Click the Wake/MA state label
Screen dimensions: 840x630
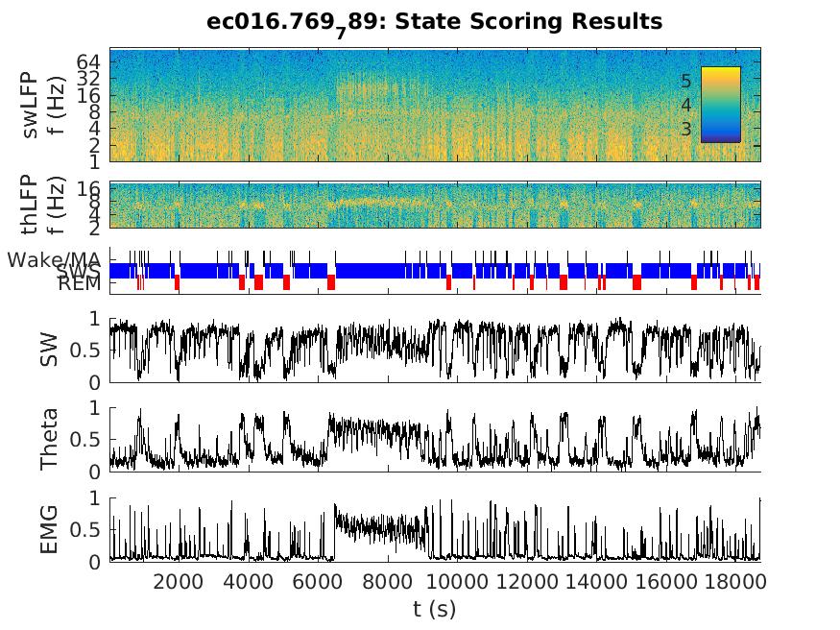tap(55, 259)
